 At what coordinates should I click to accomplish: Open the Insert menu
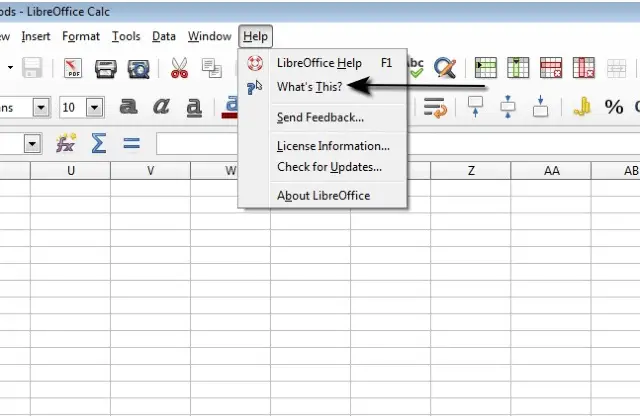(36, 36)
